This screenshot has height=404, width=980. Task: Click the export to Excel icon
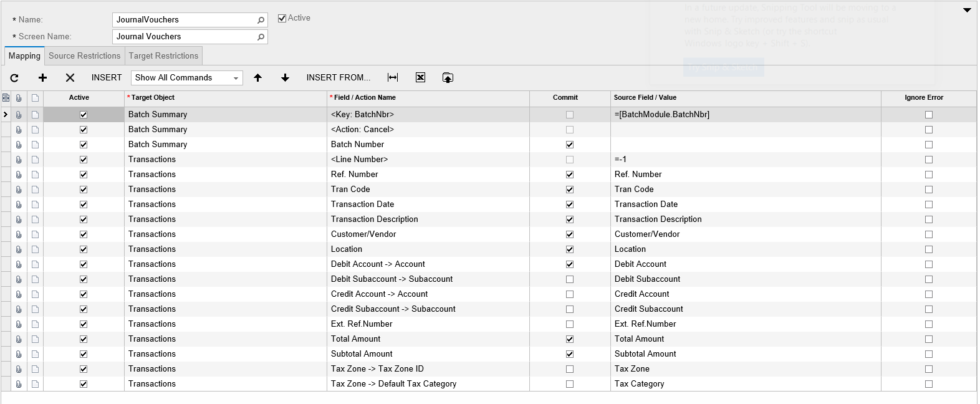pos(420,78)
